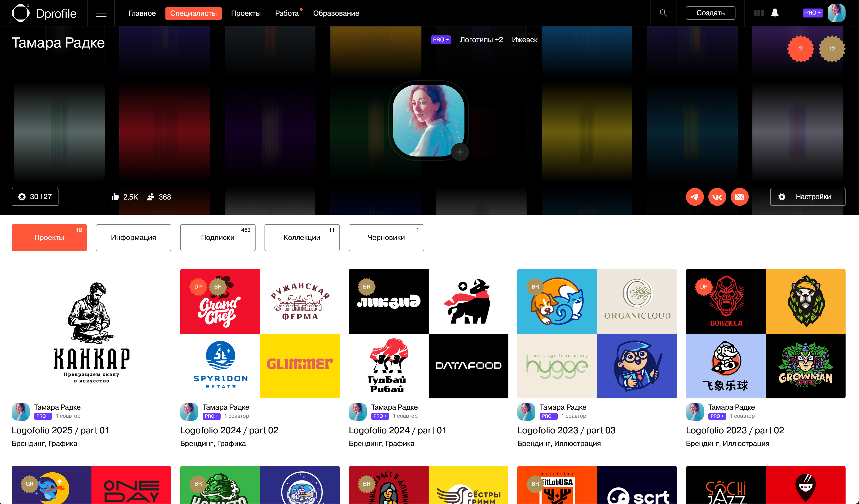The width and height of the screenshot is (859, 504).
Task: Open the Работа nav item
Action: (x=287, y=13)
